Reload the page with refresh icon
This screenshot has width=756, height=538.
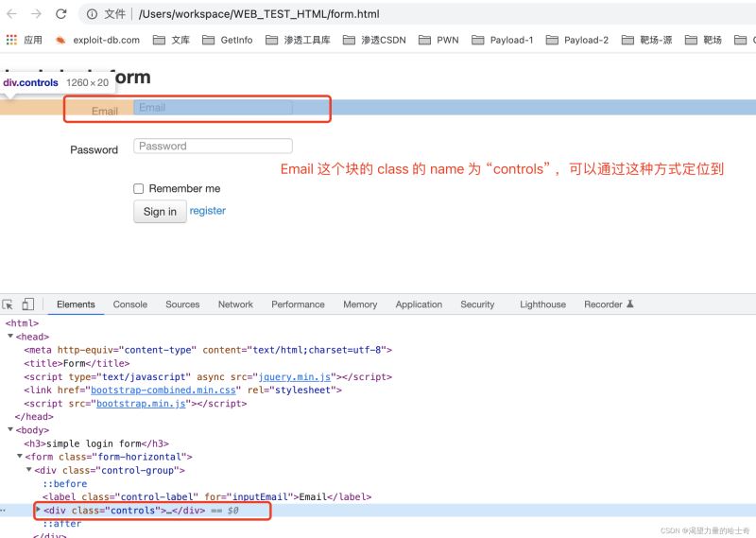point(61,14)
